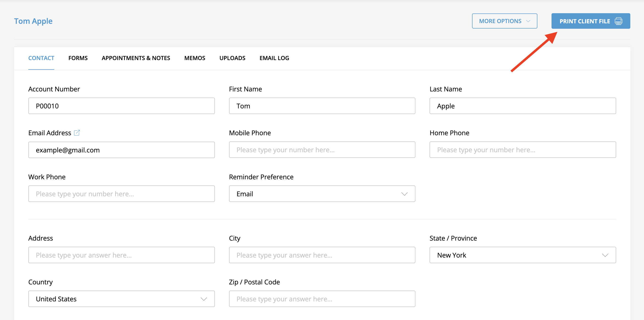The width and height of the screenshot is (644, 320).
Task: Open the Appointments & Notes tab
Action: pos(136,58)
